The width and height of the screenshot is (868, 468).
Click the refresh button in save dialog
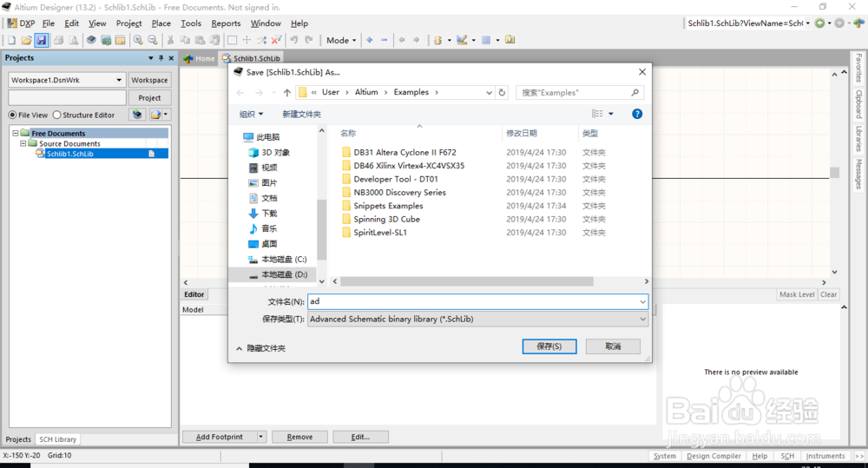502,93
